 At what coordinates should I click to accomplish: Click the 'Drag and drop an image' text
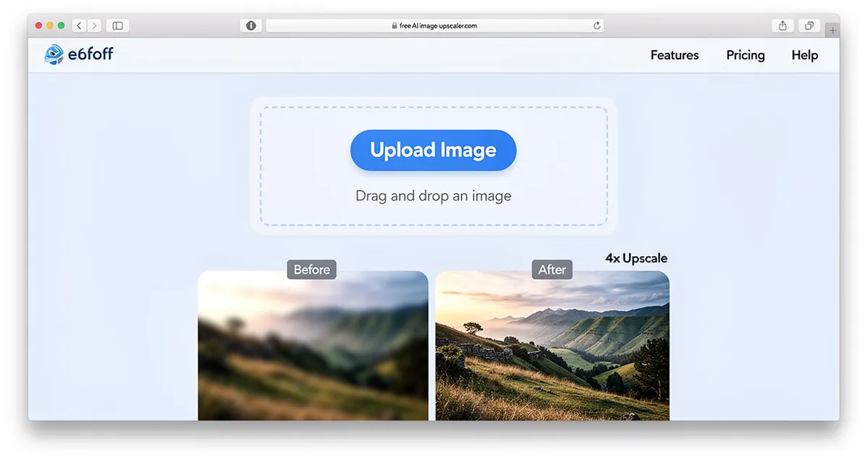pyautogui.click(x=434, y=196)
